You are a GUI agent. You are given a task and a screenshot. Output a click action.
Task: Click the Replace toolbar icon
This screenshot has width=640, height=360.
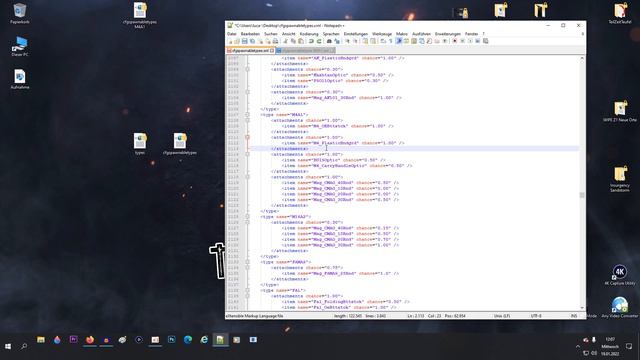pos(337,41)
